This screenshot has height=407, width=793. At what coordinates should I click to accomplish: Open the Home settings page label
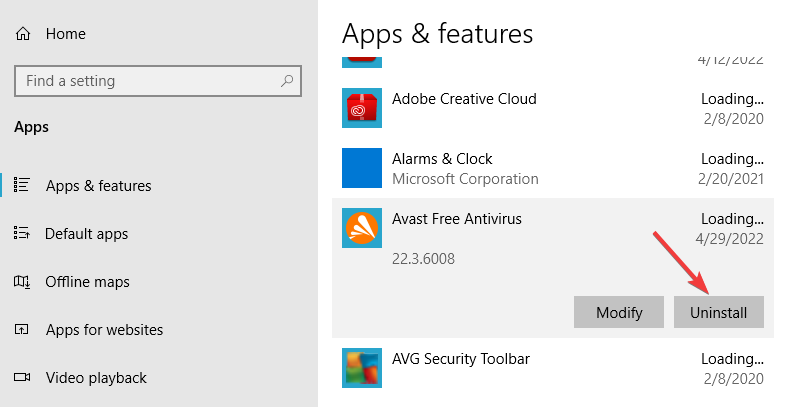(x=65, y=34)
